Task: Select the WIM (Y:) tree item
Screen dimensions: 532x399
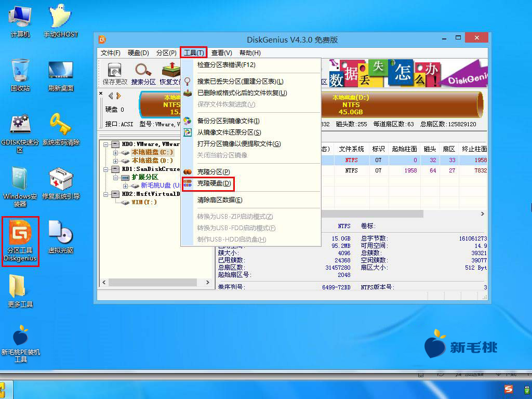Action: tap(144, 202)
